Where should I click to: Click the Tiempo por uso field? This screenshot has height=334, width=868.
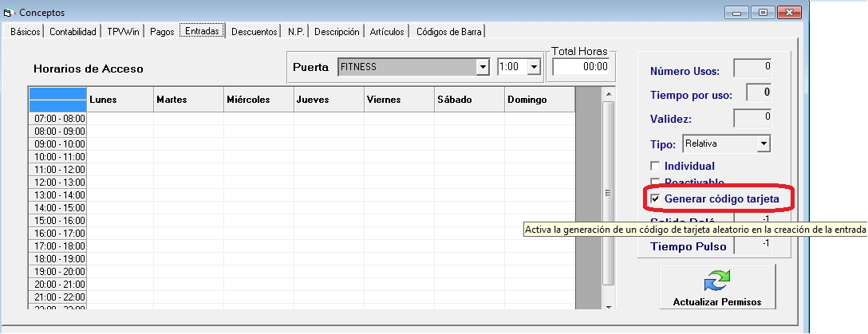759,92
